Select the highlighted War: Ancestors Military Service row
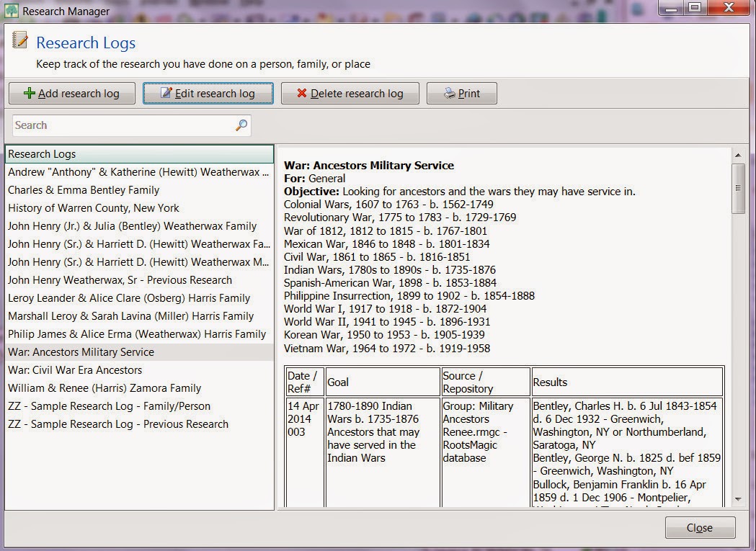Screen dimensions: 756x551 pos(139,352)
